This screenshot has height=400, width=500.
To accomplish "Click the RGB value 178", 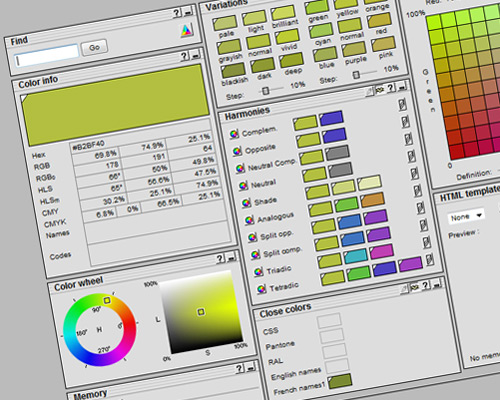I will [112, 165].
